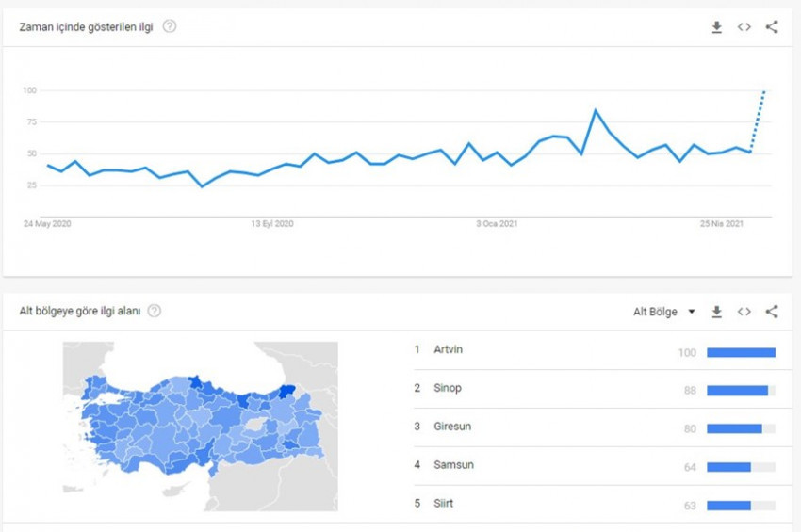Click Artvin's blue interest bar
This screenshot has height=532, width=801.
(741, 352)
